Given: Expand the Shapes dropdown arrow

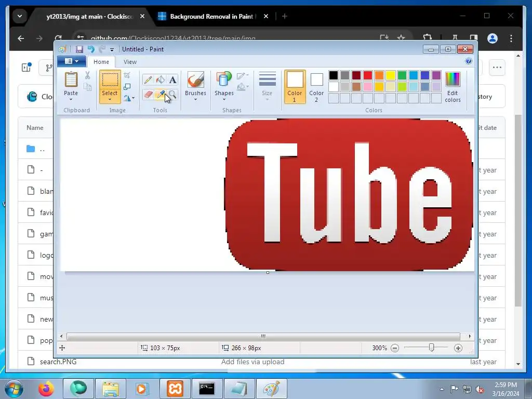Looking at the screenshot, I should click(x=224, y=99).
